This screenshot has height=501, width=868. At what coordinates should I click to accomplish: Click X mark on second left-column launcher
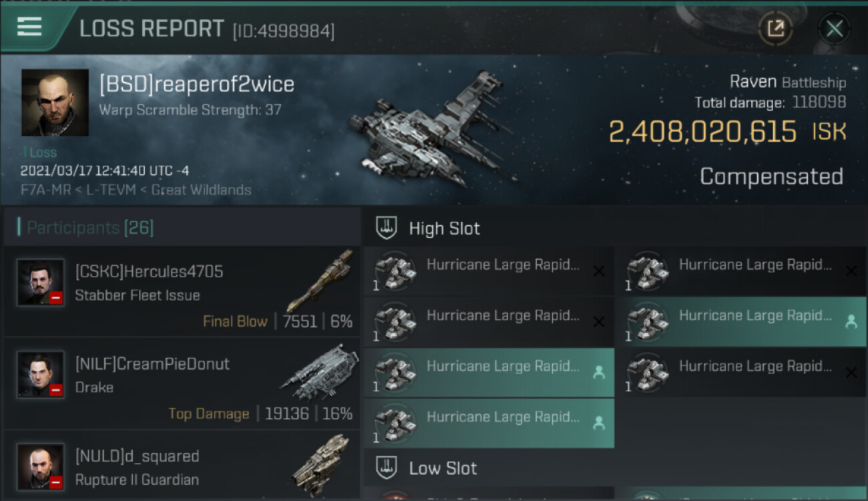pos(599,322)
